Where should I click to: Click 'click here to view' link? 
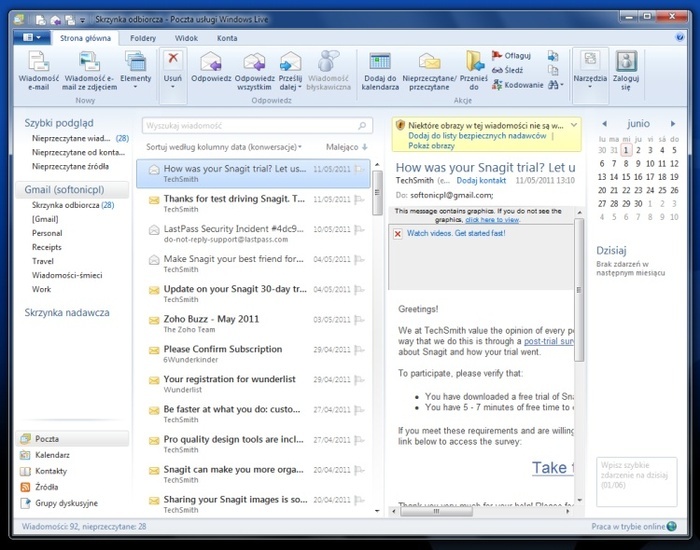coord(492,220)
